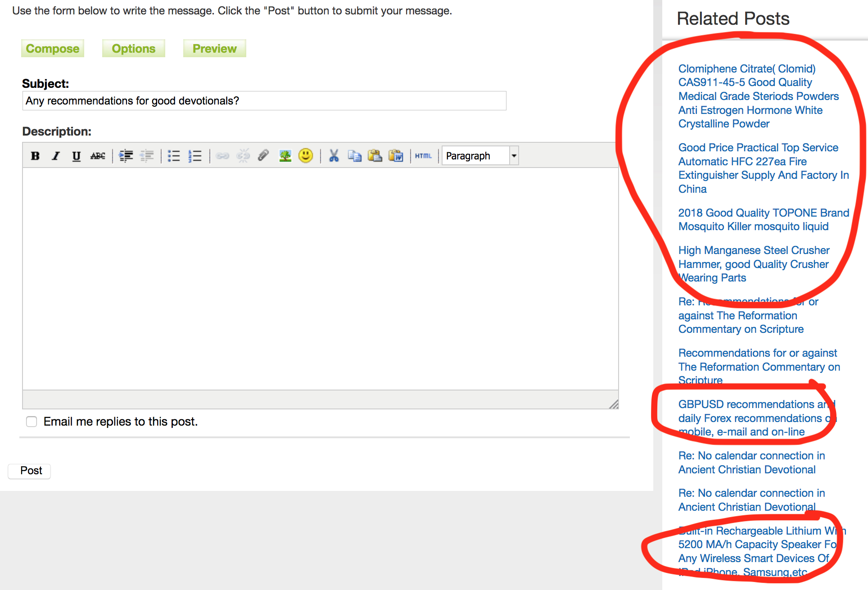Screen dimensions: 868x590
Task: Open the HTML source editor
Action: (423, 156)
